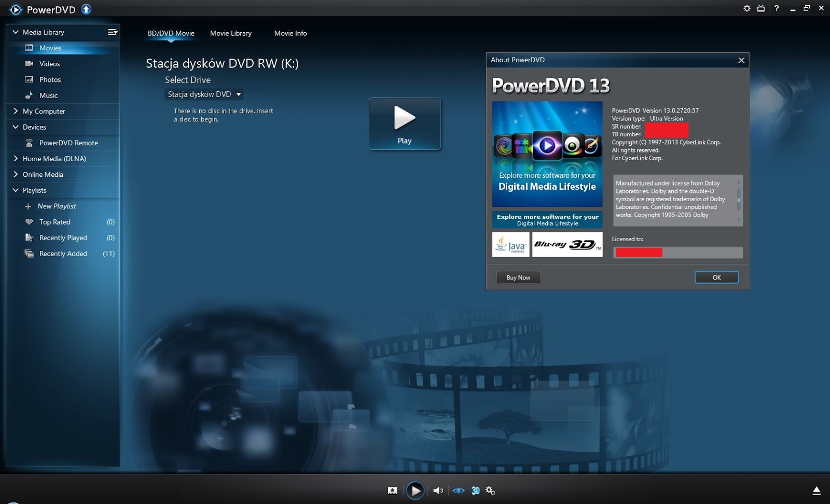Click the movie bookmark star icon in playback bar

(x=393, y=491)
